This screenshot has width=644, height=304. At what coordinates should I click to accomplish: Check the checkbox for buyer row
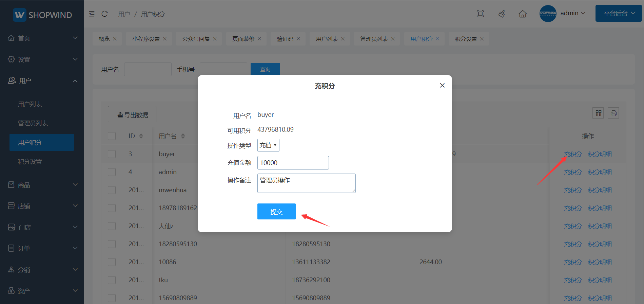coord(112,154)
